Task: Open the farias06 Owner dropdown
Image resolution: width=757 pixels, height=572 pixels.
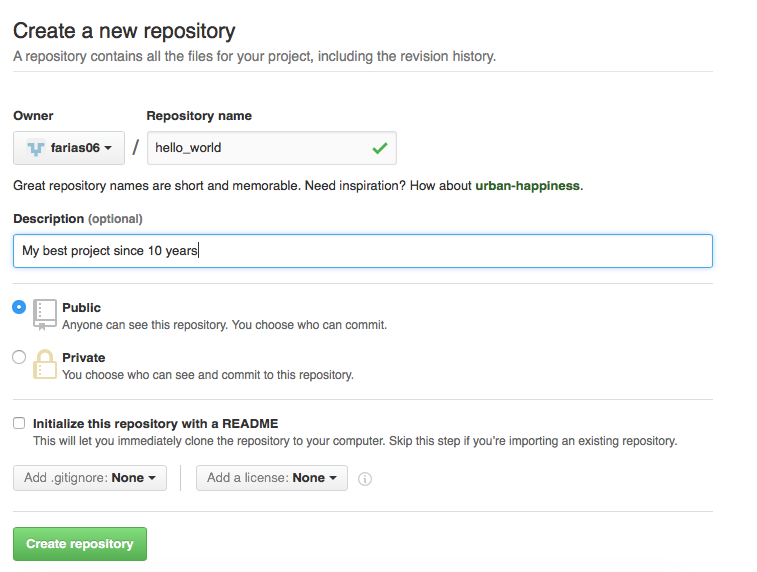Action: [x=68, y=148]
